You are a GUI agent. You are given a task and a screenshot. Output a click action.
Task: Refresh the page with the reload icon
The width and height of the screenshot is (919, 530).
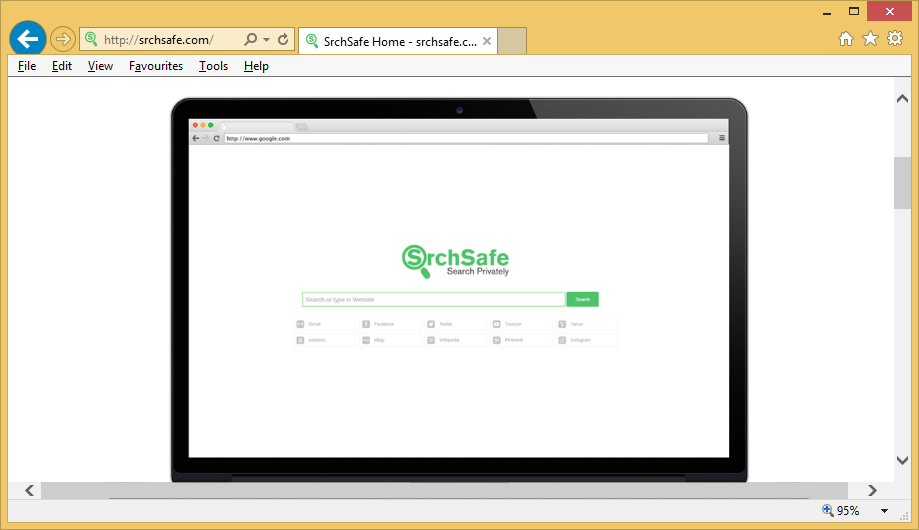click(283, 39)
